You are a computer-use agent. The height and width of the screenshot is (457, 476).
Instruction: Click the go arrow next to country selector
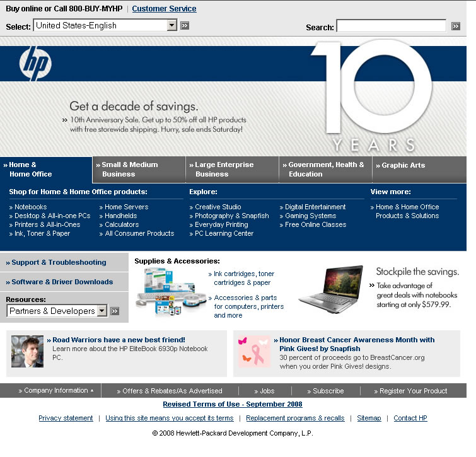185,26
